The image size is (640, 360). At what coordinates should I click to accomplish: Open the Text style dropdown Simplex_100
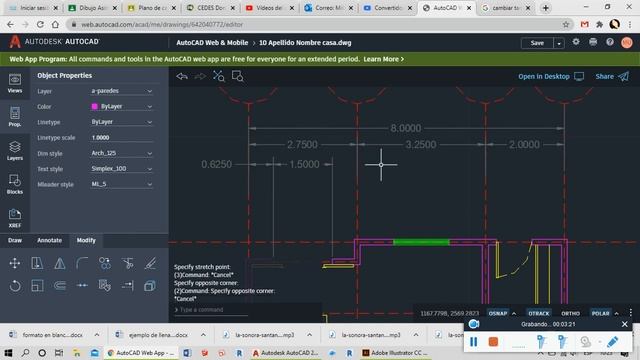pyautogui.click(x=121, y=169)
